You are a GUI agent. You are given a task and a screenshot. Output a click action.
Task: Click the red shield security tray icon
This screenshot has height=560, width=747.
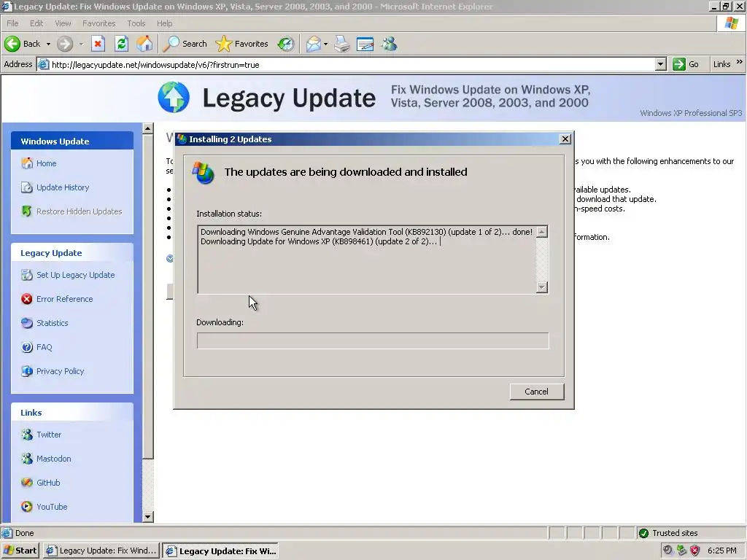[x=694, y=550]
